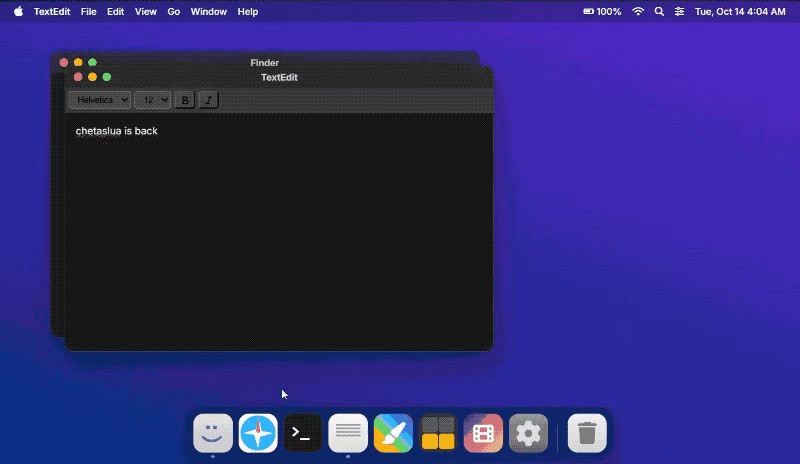Open the Help menu
The image size is (800, 464).
click(247, 11)
